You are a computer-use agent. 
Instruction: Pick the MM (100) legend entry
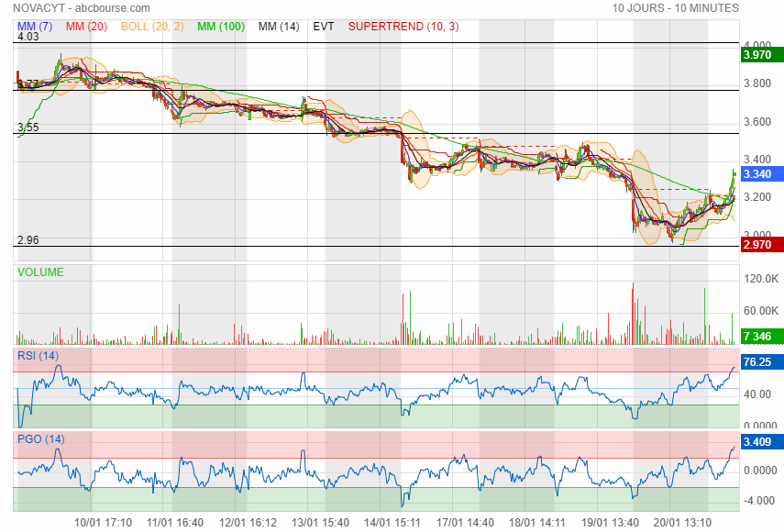[221, 27]
